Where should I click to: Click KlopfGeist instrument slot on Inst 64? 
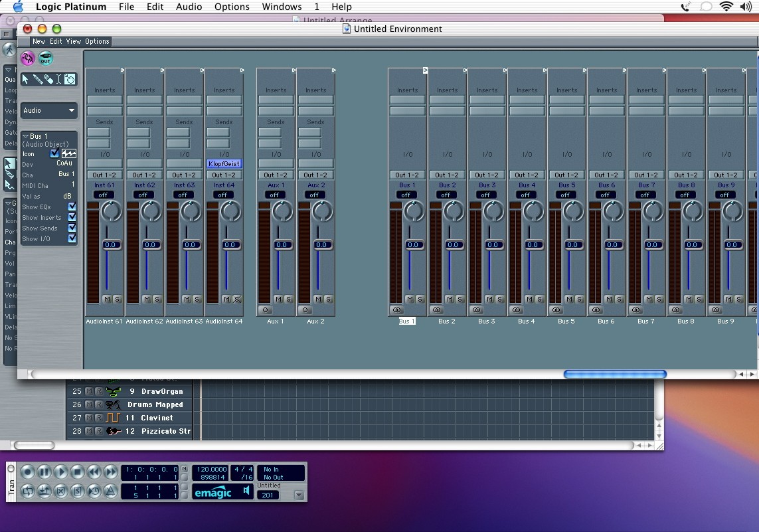[224, 163]
